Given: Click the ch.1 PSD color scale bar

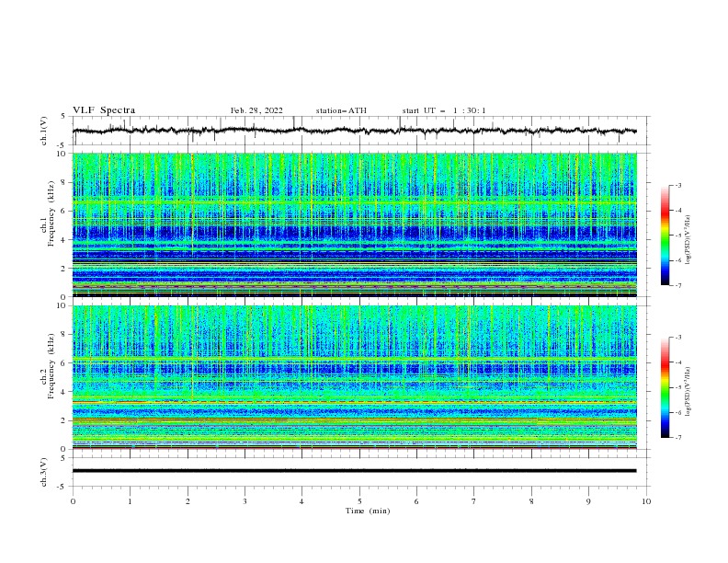Looking at the screenshot, I should [x=665, y=236].
